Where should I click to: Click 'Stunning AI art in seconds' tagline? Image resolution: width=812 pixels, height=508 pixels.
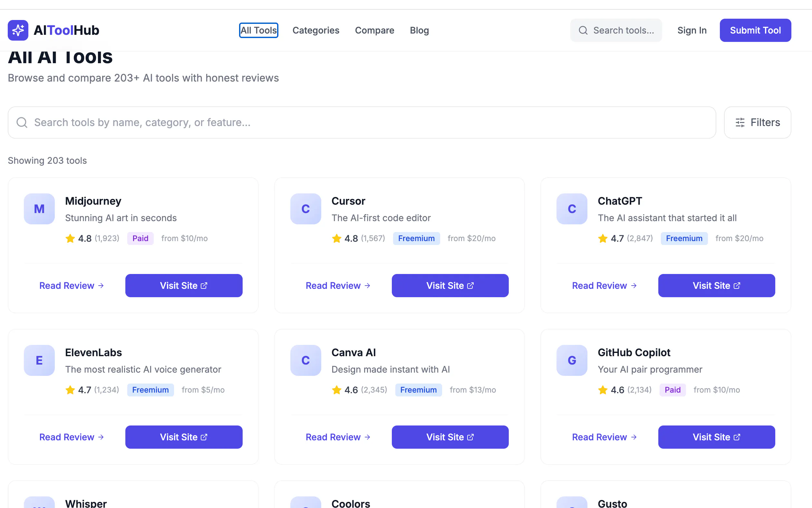click(121, 218)
